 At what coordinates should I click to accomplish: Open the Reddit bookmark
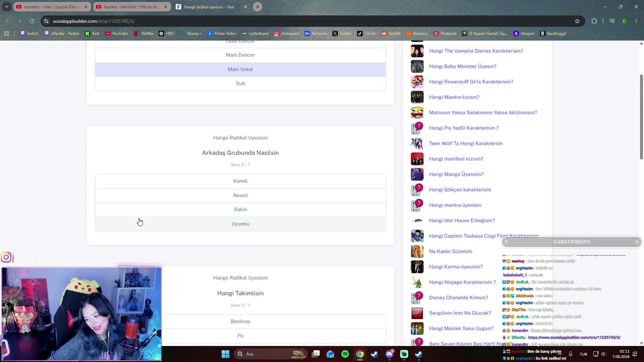(x=391, y=34)
